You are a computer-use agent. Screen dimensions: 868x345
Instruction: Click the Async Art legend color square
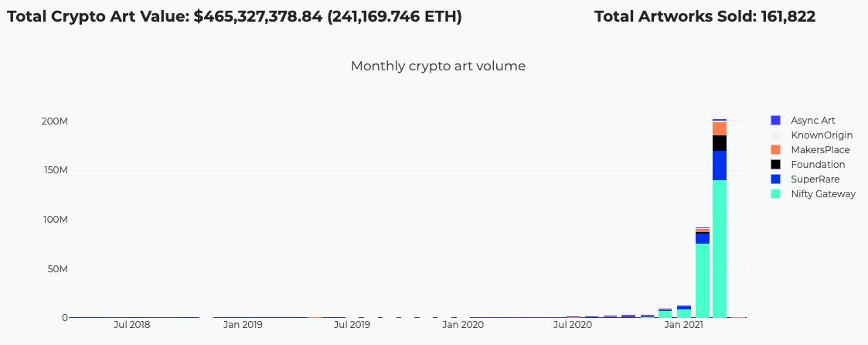pyautogui.click(x=775, y=121)
